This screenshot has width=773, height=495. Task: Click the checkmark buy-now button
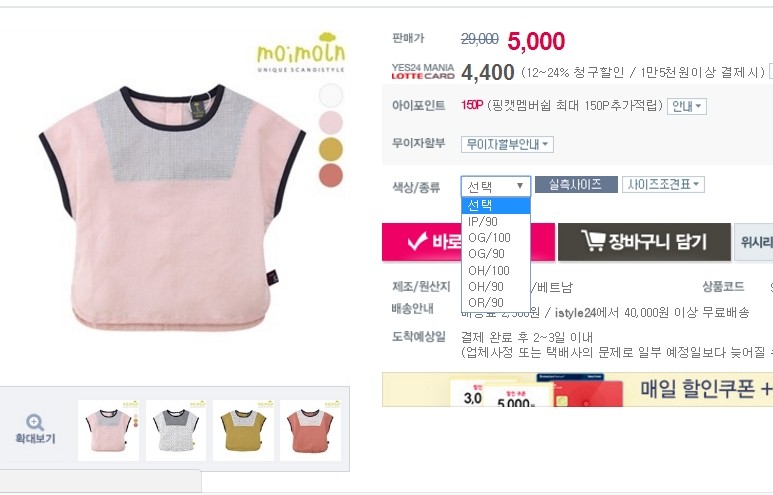coord(468,242)
